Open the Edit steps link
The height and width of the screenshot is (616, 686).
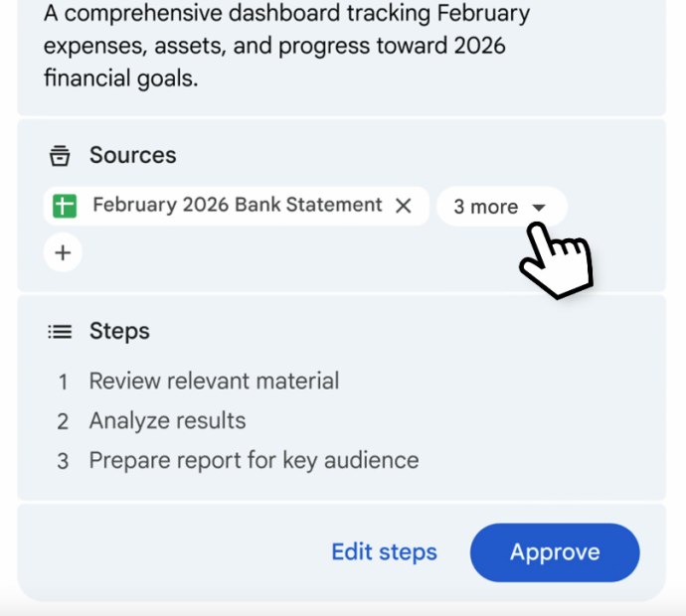tap(384, 552)
